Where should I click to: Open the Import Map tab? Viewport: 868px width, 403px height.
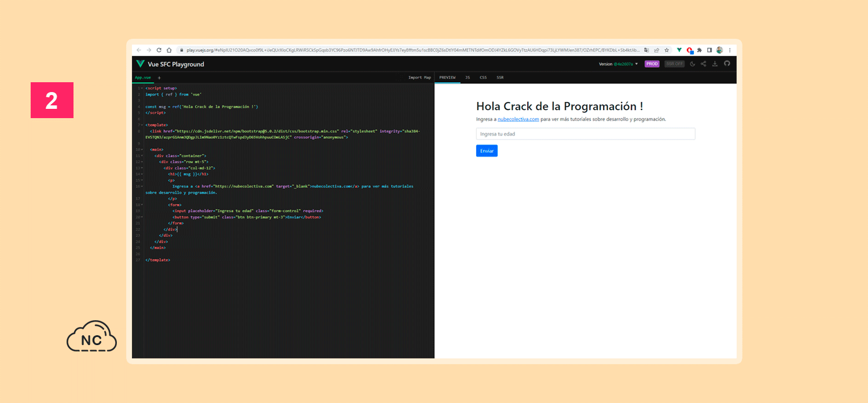[420, 78]
